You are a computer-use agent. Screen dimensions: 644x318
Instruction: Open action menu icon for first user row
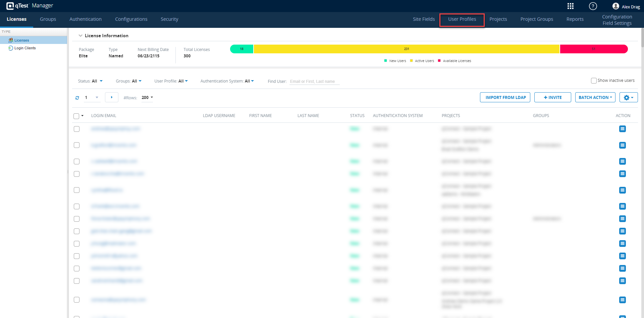click(x=622, y=129)
